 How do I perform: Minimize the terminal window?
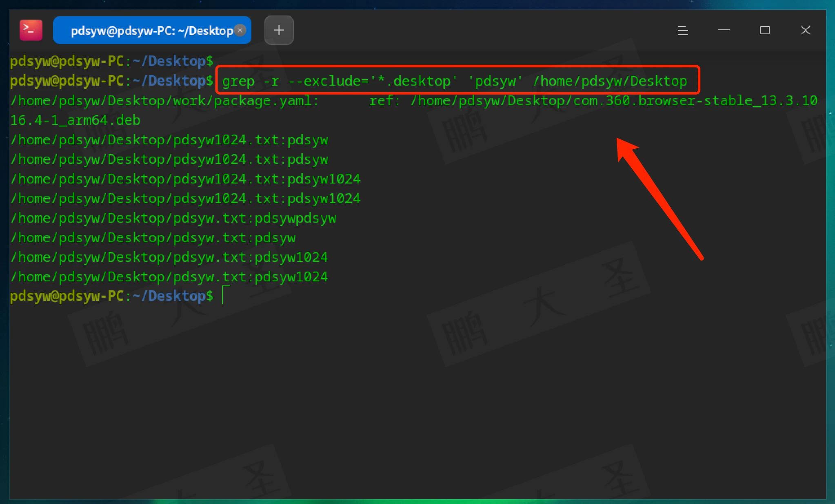(724, 30)
